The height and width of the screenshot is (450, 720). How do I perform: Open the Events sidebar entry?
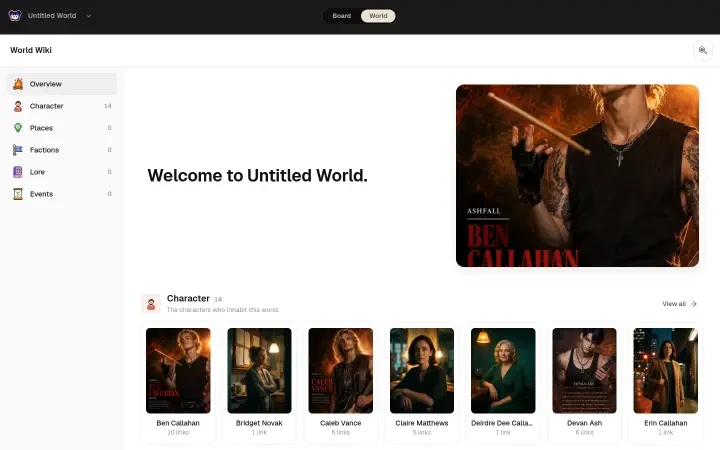(x=62, y=194)
